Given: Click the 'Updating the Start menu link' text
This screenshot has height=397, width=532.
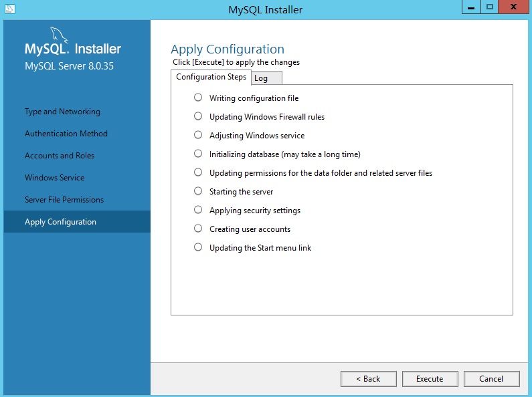Looking at the screenshot, I should point(260,248).
